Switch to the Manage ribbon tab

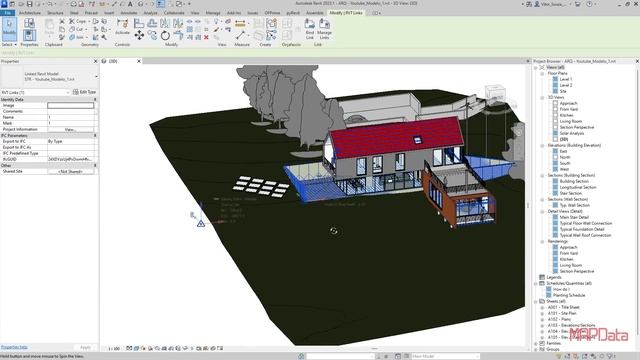click(213, 13)
